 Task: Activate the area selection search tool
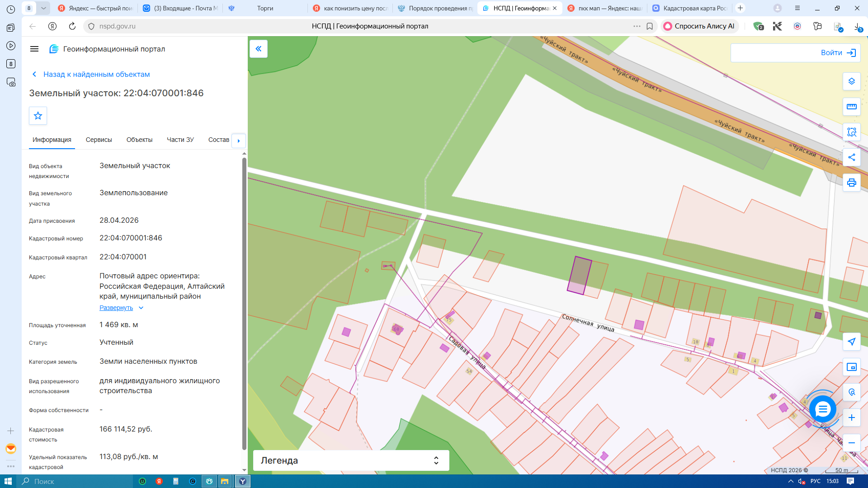coord(852,132)
